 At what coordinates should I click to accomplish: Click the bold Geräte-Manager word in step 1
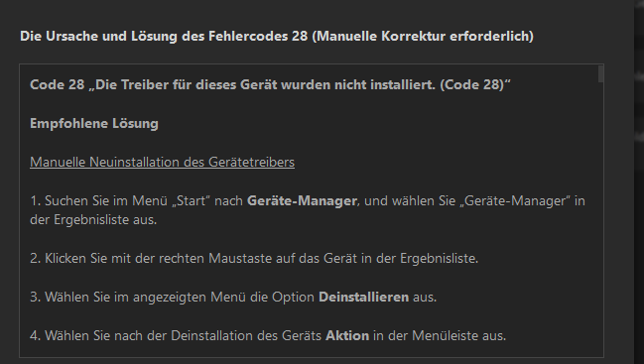[302, 201]
